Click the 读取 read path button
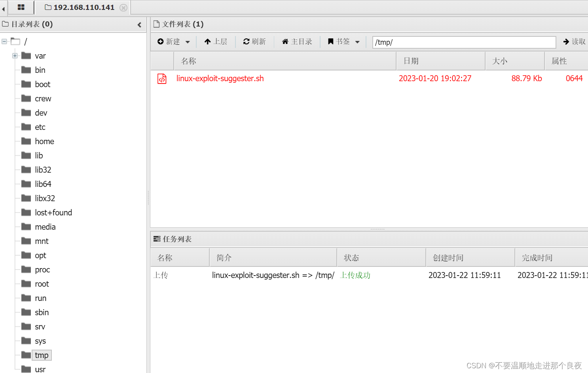This screenshot has width=588, height=373. click(574, 42)
